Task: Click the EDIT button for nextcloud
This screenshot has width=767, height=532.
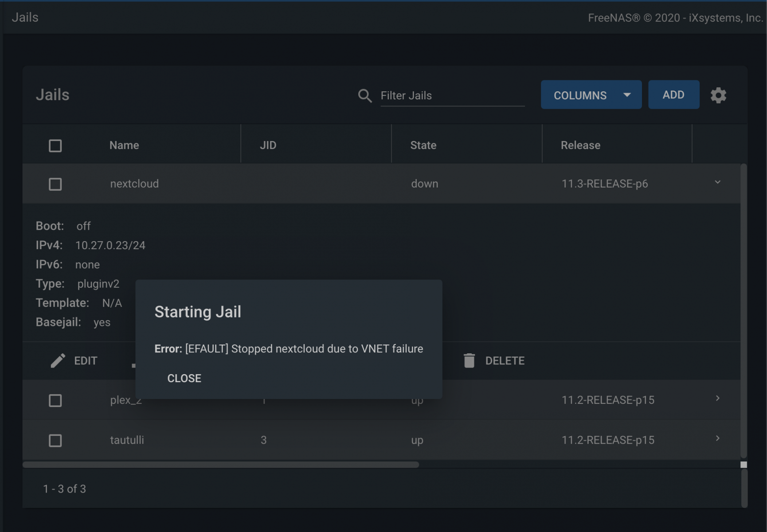Action: pos(74,360)
